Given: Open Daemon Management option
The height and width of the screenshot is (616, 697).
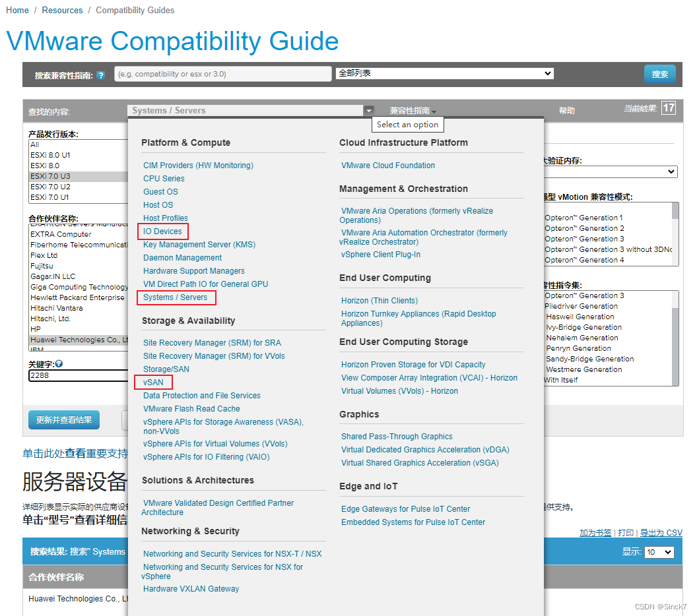Looking at the screenshot, I should tap(182, 258).
